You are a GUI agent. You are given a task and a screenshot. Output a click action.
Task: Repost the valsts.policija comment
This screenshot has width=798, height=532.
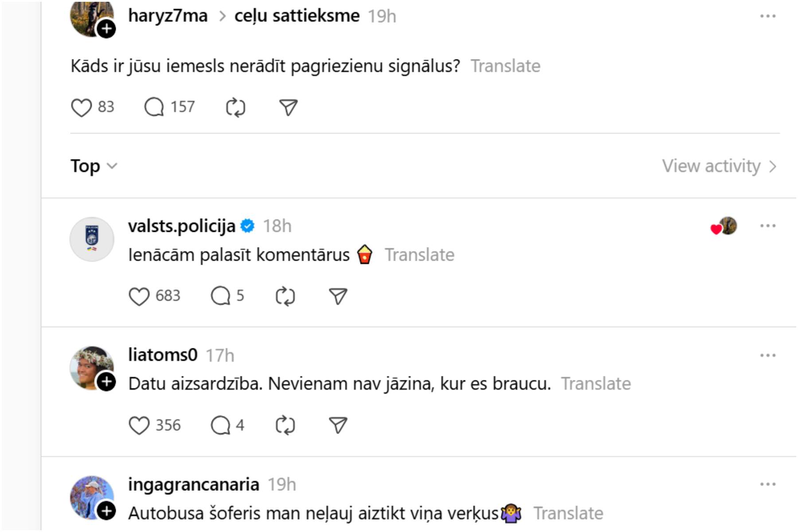(x=285, y=296)
